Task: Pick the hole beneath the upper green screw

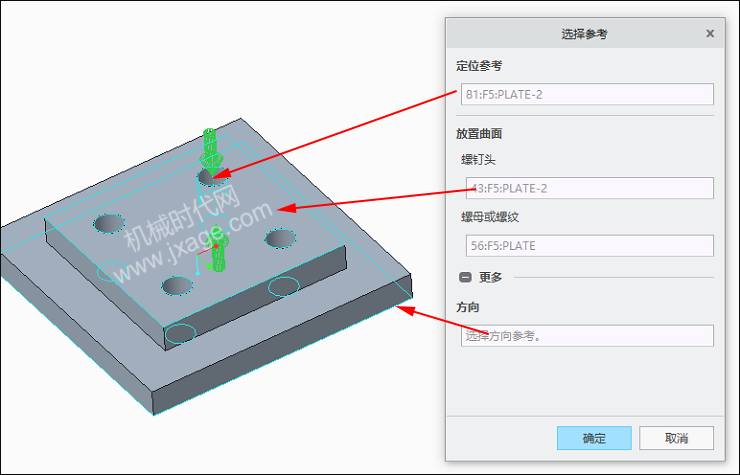Action: pyautogui.click(x=211, y=178)
